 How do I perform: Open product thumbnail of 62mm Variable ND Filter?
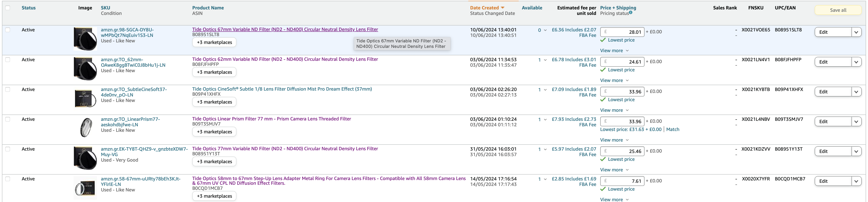[85, 69]
